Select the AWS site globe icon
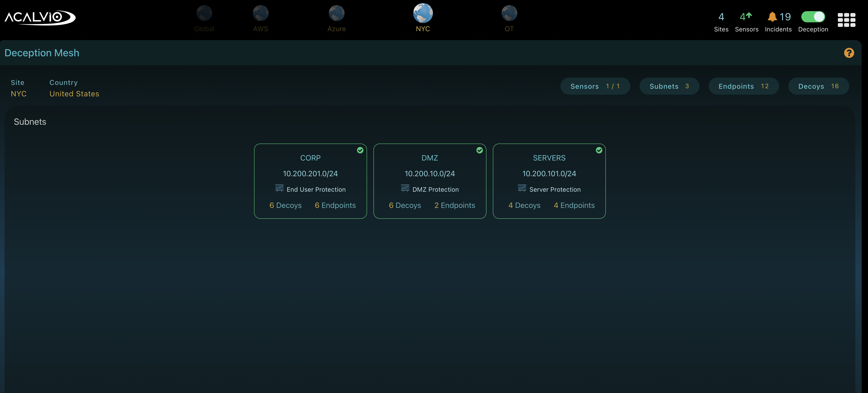Viewport: 868px width, 393px height. click(260, 13)
